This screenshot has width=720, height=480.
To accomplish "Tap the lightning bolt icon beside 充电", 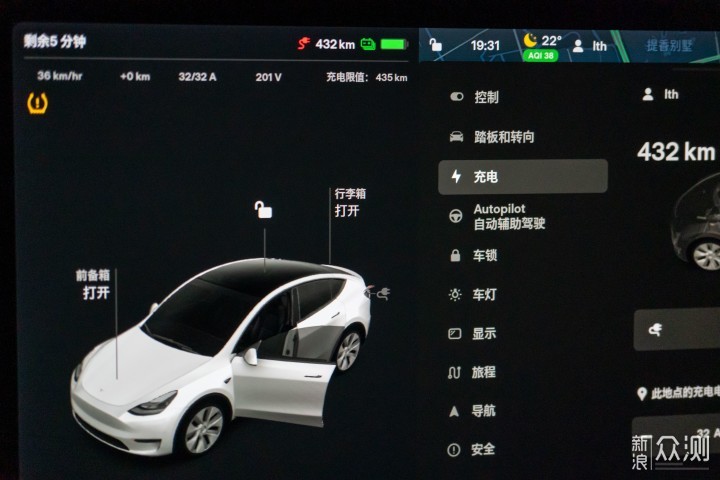I will tap(456, 176).
